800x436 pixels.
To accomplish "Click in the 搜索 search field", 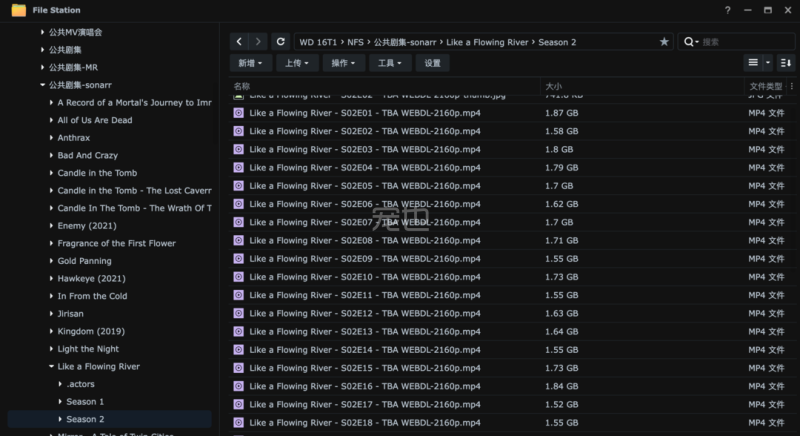I will (x=740, y=42).
